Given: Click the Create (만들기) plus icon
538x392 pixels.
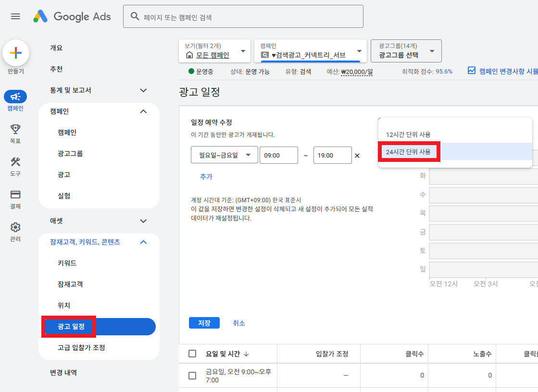Looking at the screenshot, I should click(16, 53).
